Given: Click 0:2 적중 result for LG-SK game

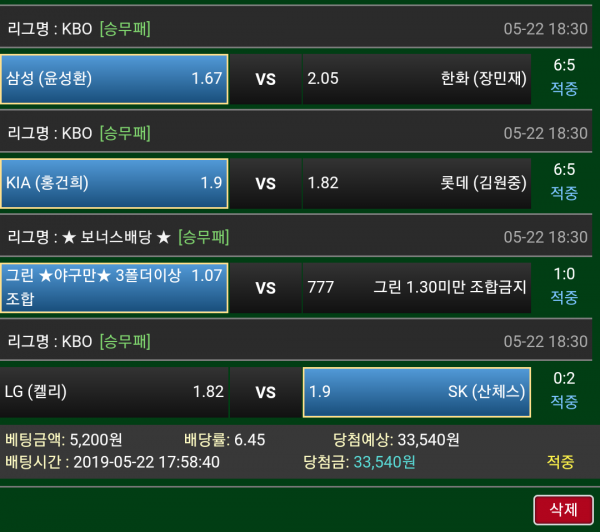Looking at the screenshot, I should click(564, 390).
